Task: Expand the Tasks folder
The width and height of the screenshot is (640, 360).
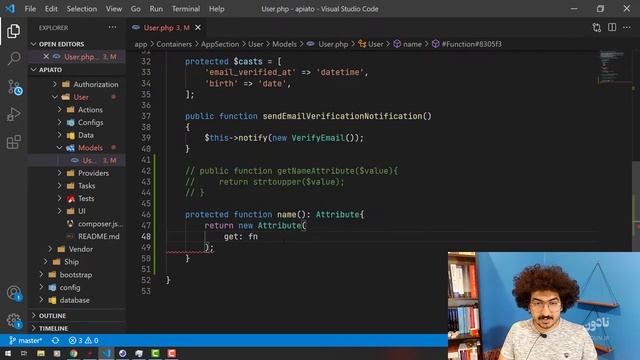Action: [77, 185]
